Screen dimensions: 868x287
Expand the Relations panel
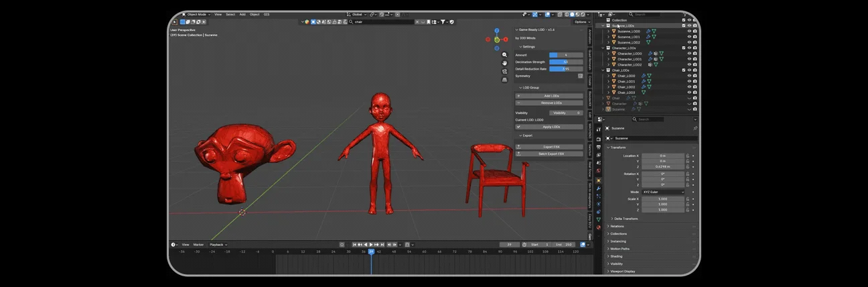pos(616,226)
